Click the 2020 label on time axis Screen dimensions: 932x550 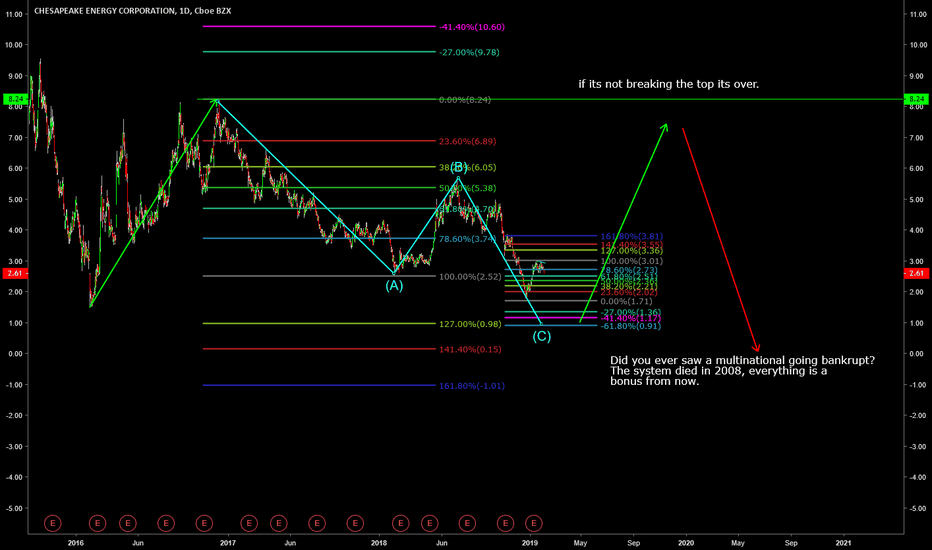[686, 543]
